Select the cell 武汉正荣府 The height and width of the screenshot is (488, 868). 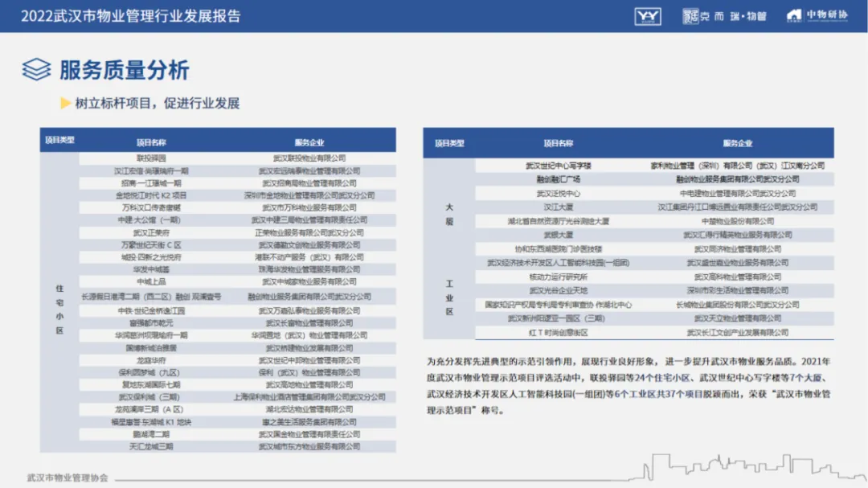coord(151,232)
